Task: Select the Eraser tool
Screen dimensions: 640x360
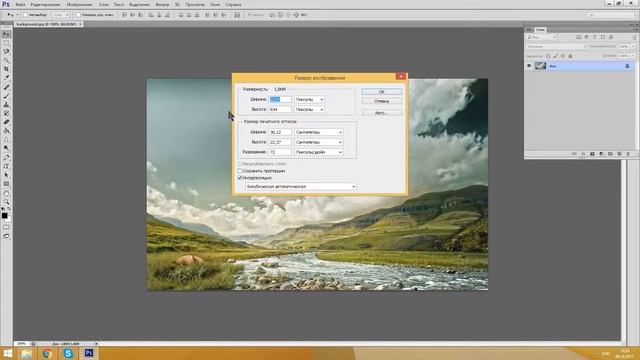Action: coord(6,122)
